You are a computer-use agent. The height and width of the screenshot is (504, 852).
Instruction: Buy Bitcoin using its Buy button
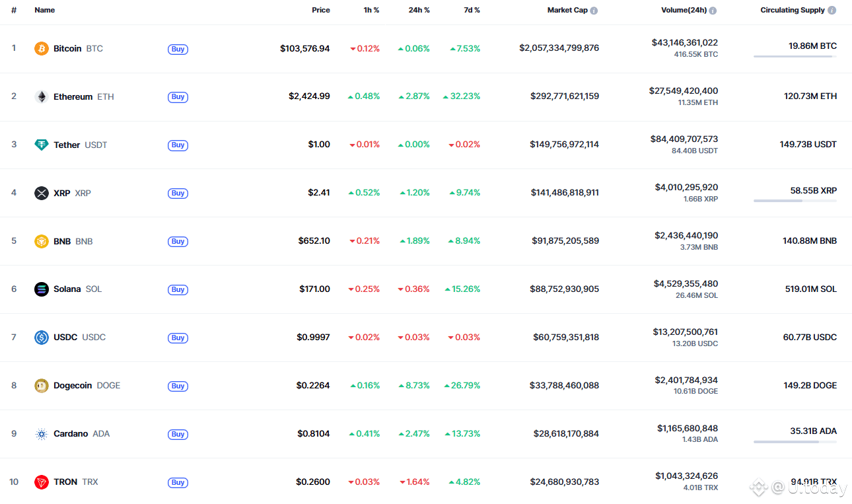pos(178,49)
